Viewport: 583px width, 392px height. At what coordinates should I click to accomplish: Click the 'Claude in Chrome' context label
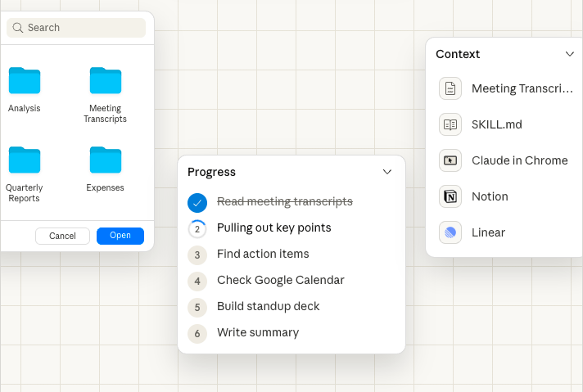(x=520, y=160)
